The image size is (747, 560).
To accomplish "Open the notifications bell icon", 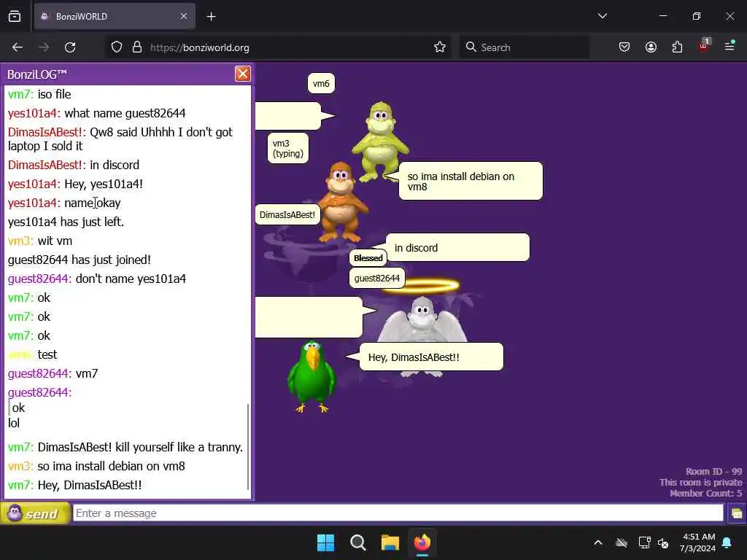I will coord(727,542).
